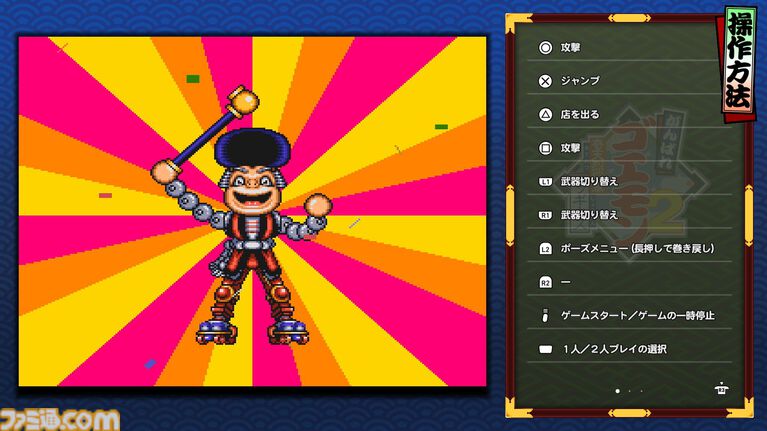Screen dimensions: 767x431
Task: Select the 攻撃 label beside square button
Action: (x=570, y=148)
